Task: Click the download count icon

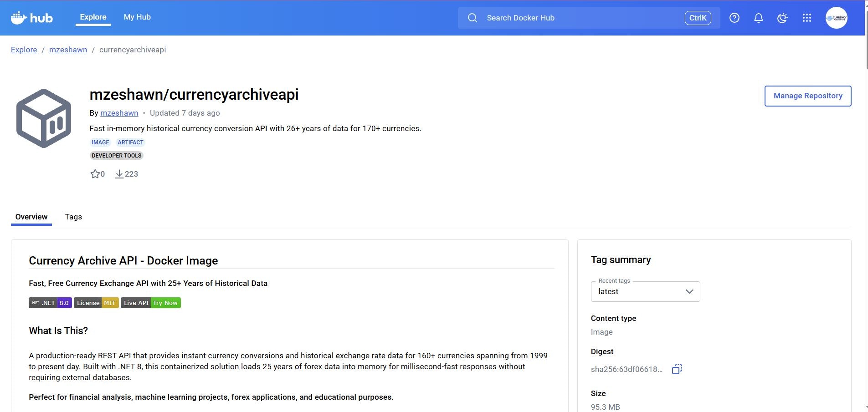Action: pyautogui.click(x=119, y=173)
